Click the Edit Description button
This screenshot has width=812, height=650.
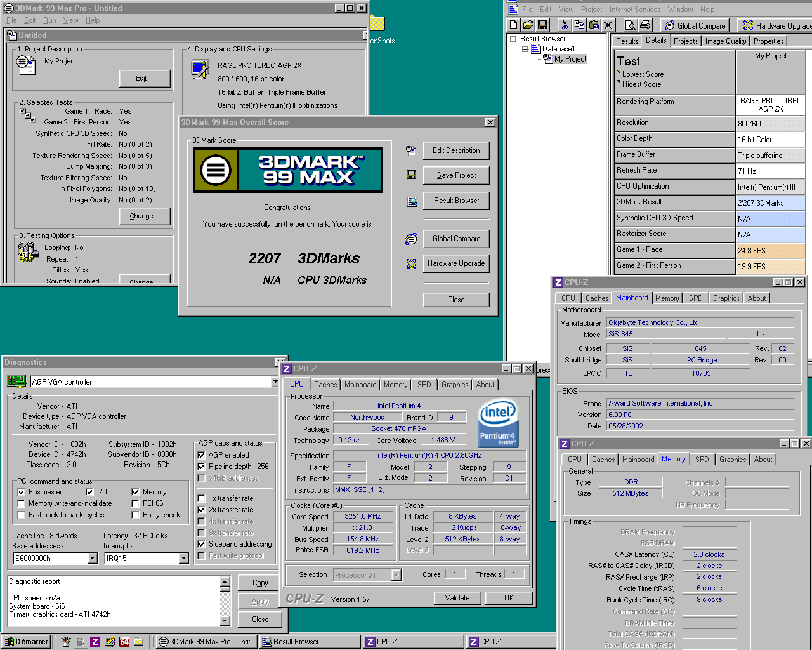[456, 150]
